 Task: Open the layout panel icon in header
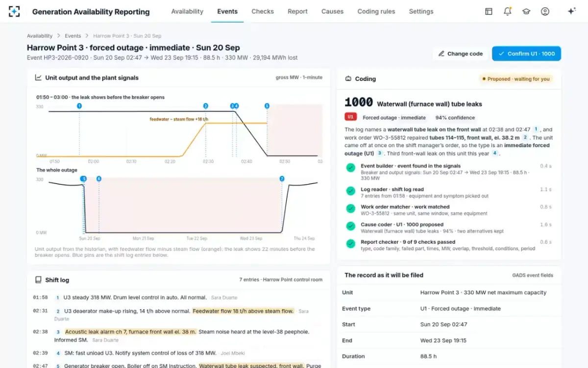pos(489,11)
